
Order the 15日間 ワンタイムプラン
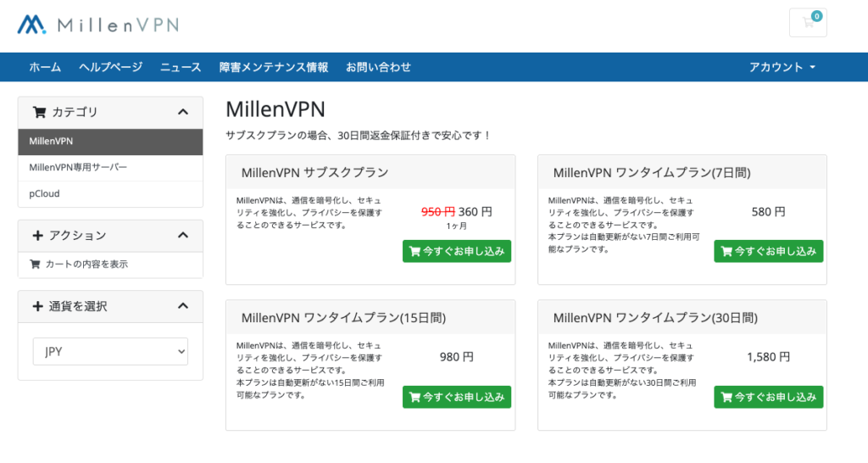[x=457, y=397]
